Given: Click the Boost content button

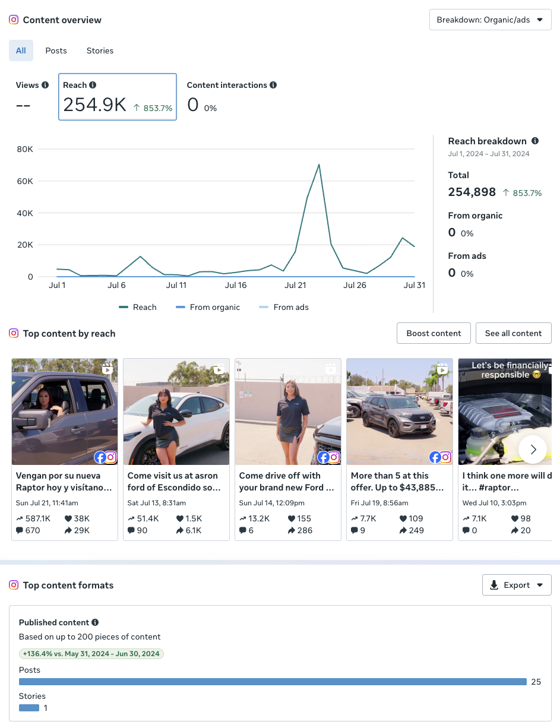Looking at the screenshot, I should pyautogui.click(x=434, y=333).
